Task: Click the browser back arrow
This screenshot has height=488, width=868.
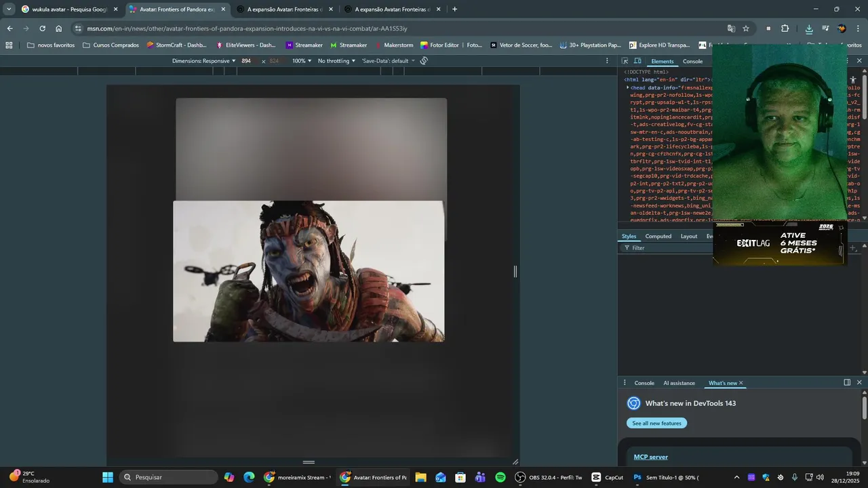Action: [x=9, y=28]
